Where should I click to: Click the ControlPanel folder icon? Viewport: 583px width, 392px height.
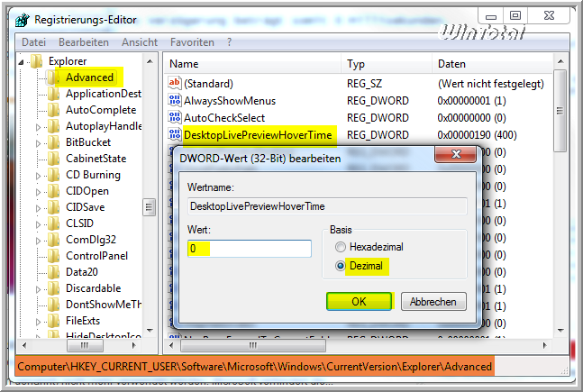coord(53,256)
